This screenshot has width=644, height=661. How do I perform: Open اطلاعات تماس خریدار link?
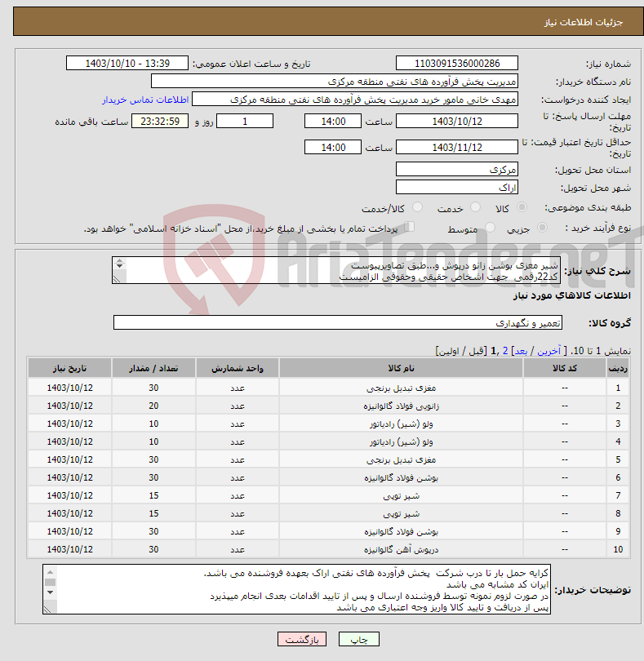click(x=145, y=100)
